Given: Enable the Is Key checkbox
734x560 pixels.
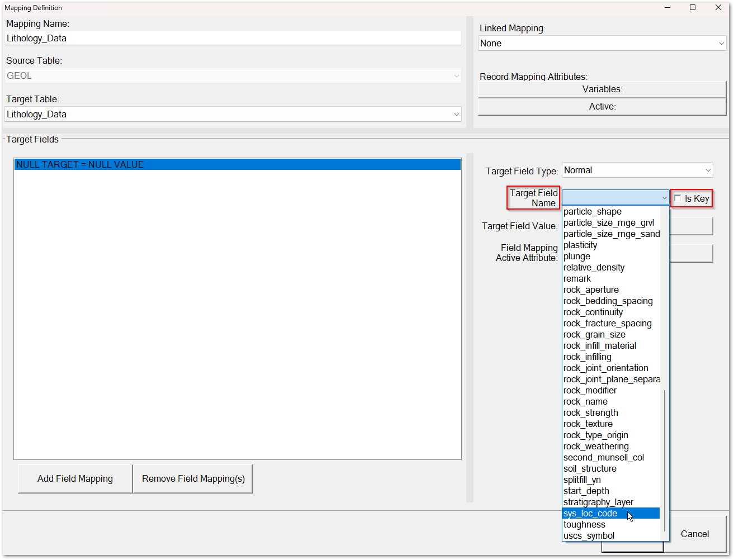Looking at the screenshot, I should [x=678, y=198].
